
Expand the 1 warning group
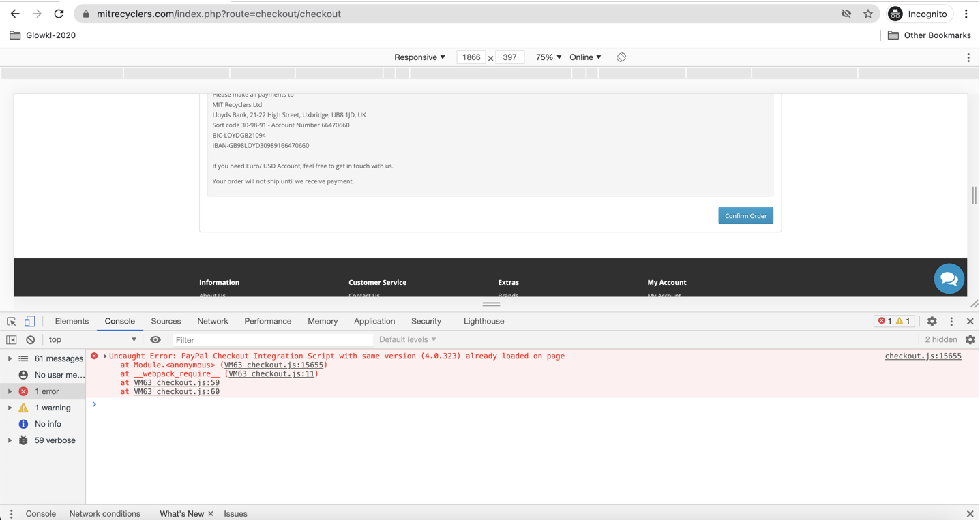[10, 408]
